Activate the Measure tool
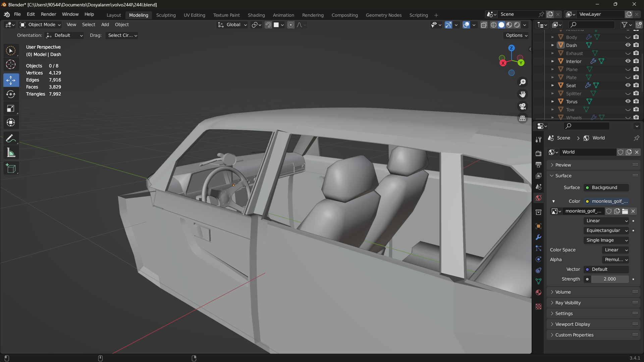 pos(11,153)
